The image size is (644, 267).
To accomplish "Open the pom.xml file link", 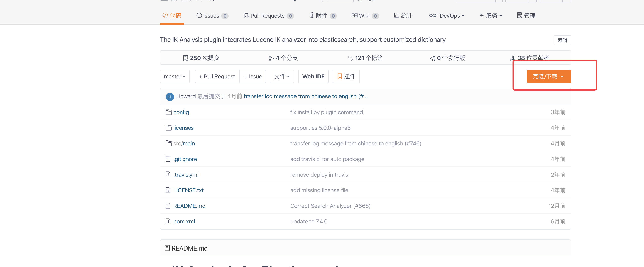I will [x=184, y=222].
